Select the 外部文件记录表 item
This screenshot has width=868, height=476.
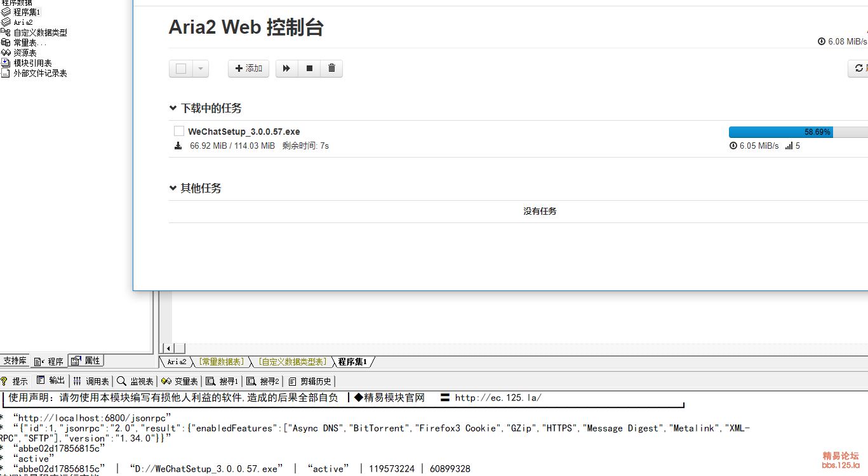tap(40, 73)
